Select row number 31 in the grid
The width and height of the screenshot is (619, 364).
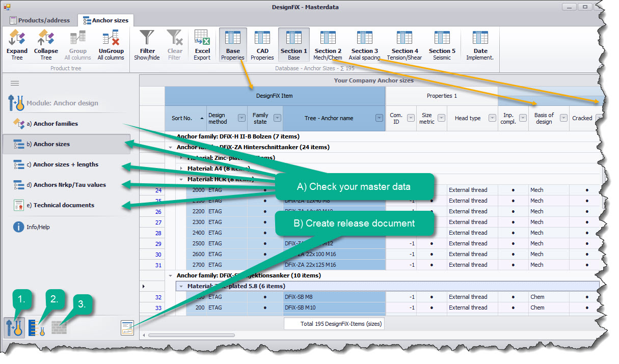coord(158,265)
